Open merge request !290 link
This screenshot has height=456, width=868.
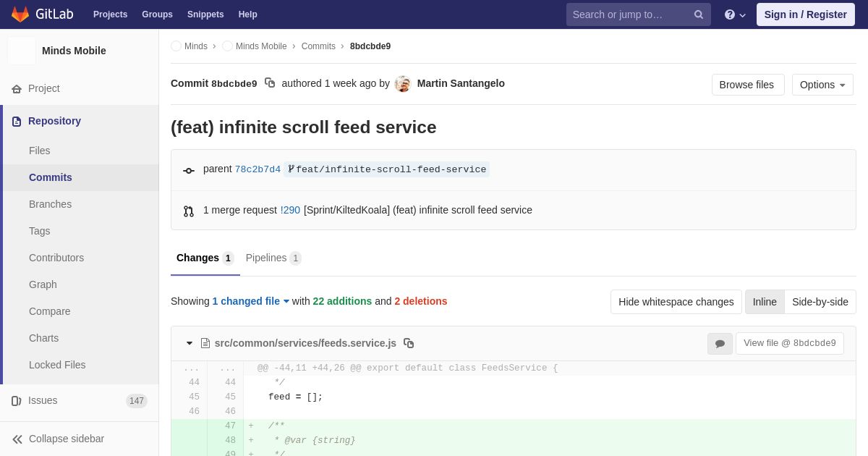[x=290, y=210]
